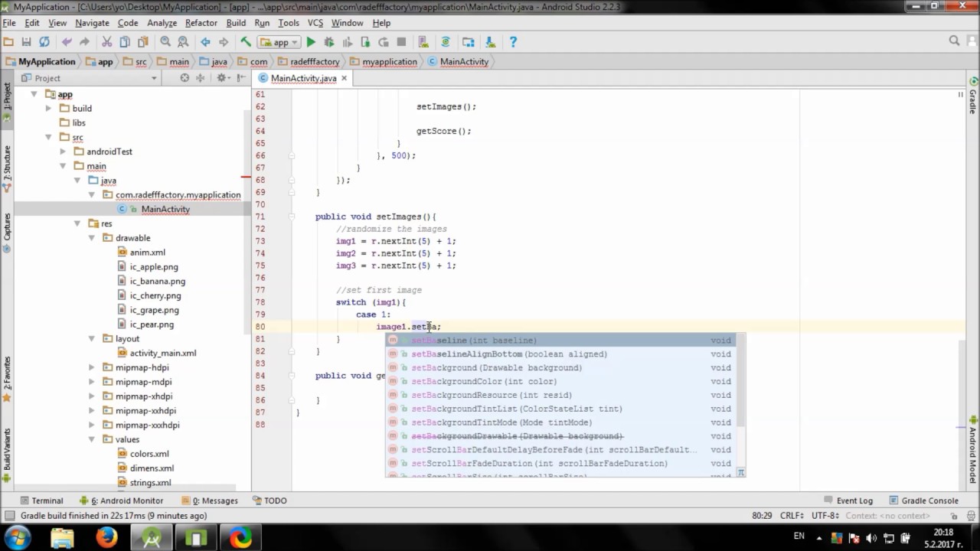This screenshot has width=980, height=551.
Task: Click the Replace icon in toolbar
Action: pyautogui.click(x=183, y=42)
